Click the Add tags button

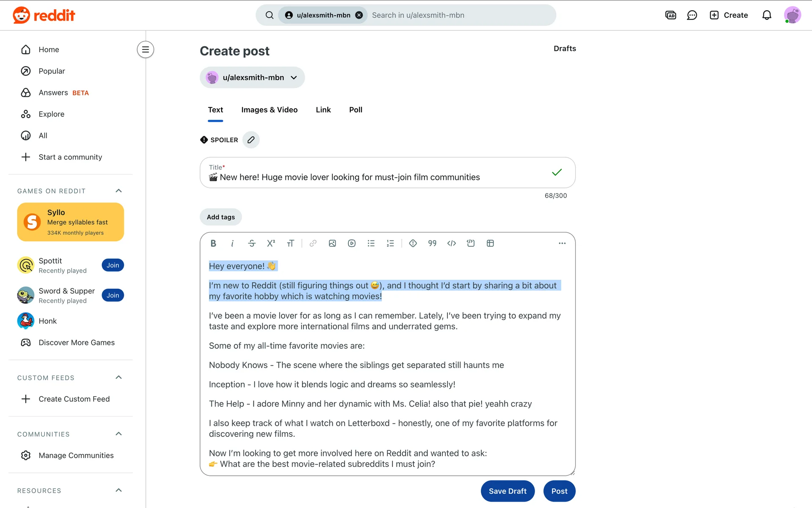click(220, 217)
